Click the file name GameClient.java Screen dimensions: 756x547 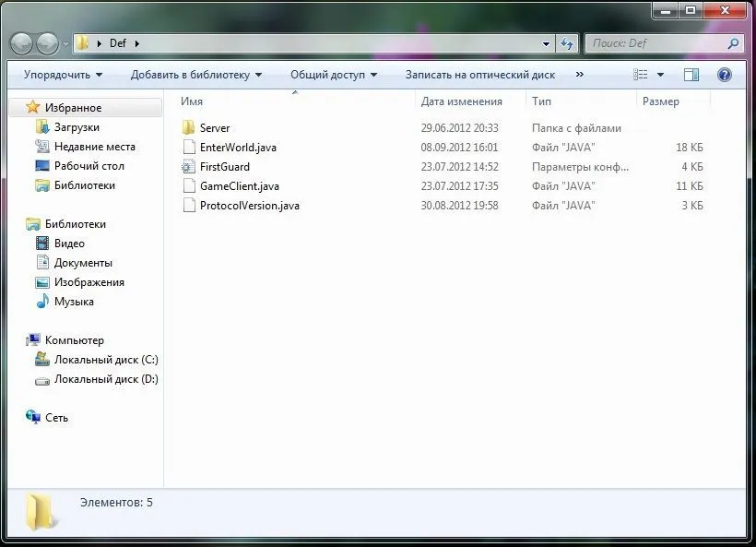coord(240,185)
